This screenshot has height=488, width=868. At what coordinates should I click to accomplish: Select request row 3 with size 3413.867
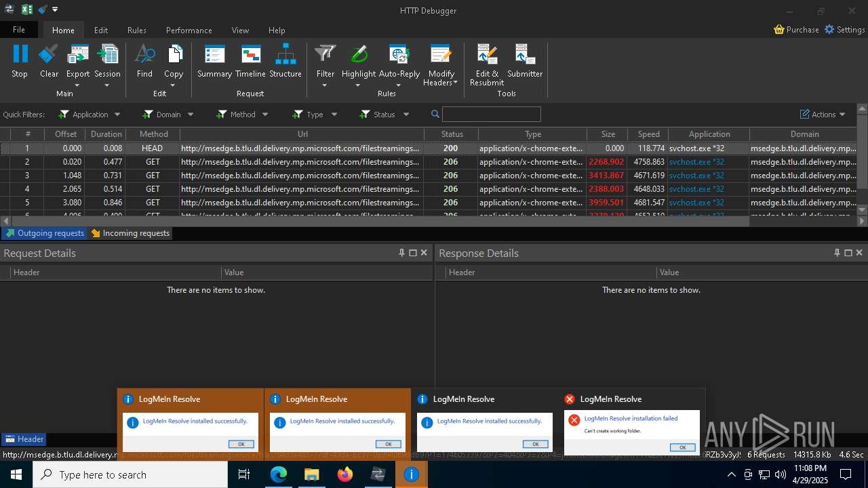click(429, 176)
